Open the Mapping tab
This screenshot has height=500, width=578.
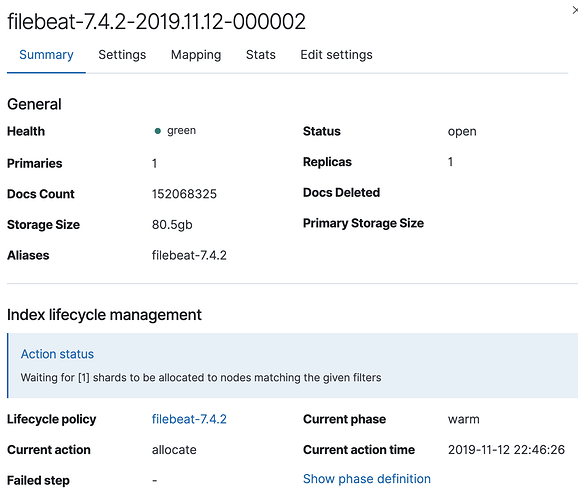click(196, 55)
